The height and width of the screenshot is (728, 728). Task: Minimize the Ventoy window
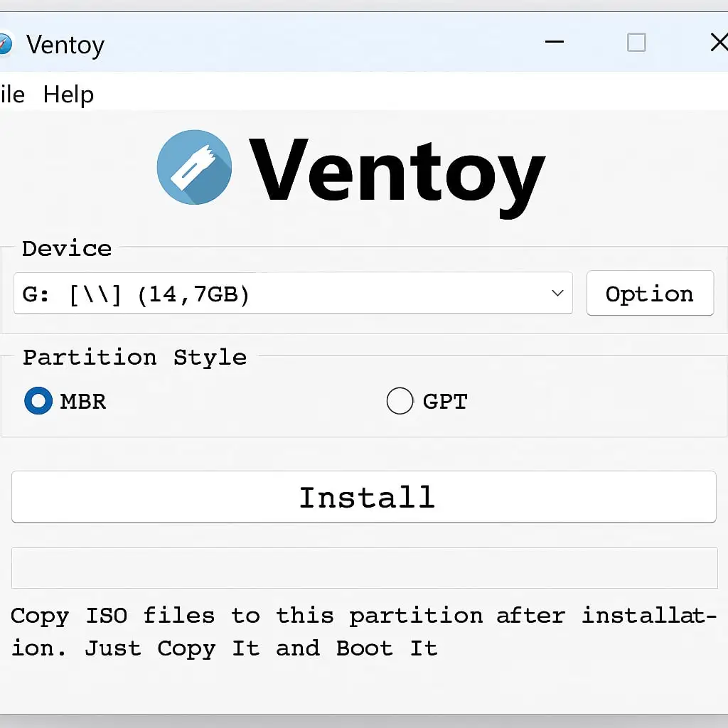pyautogui.click(x=554, y=42)
